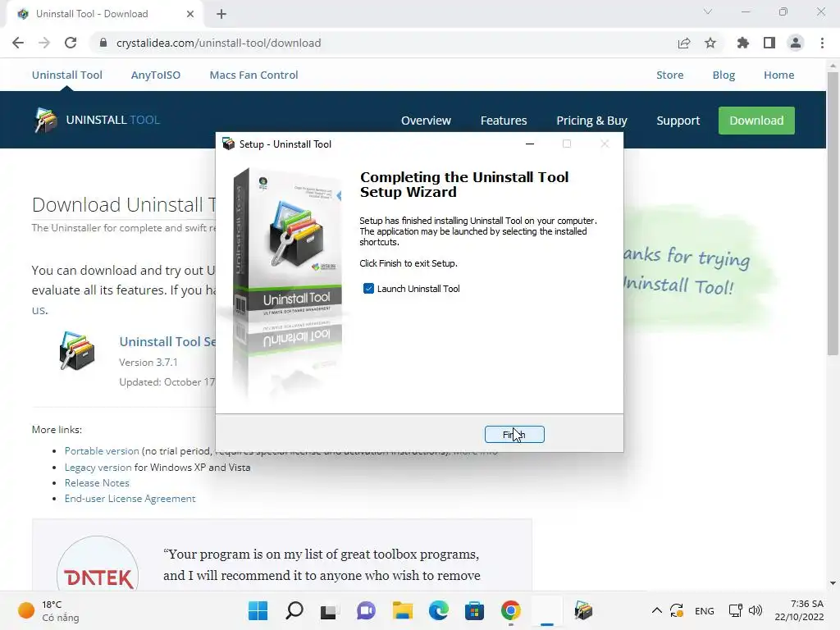Click the Setup dialog title bar icon
840x630 pixels.
click(229, 144)
